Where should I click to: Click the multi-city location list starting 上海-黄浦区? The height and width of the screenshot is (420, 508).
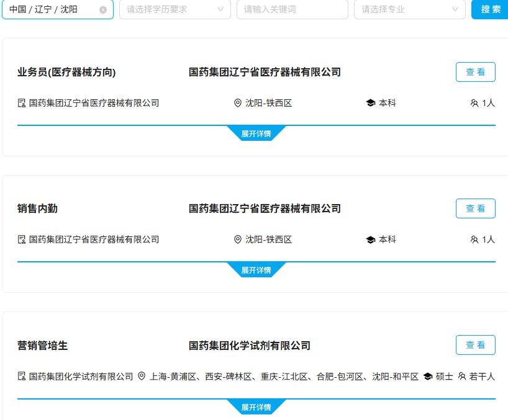tap(284, 377)
